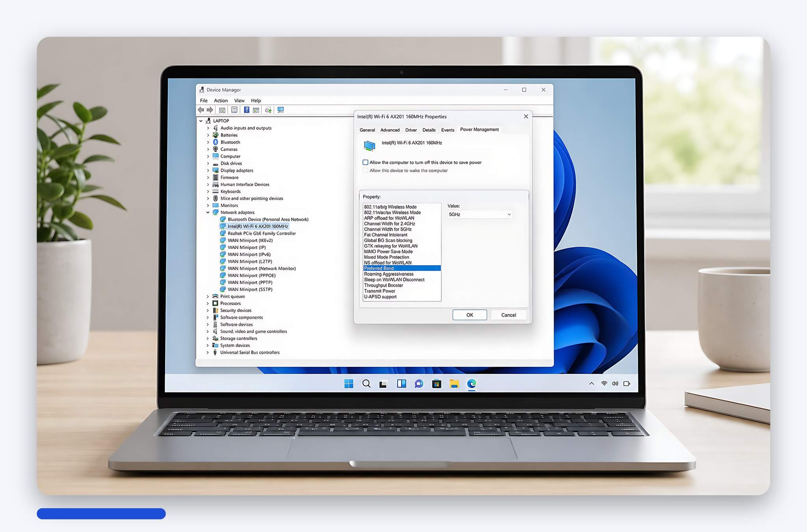
Task: Open the View menu
Action: tap(239, 100)
